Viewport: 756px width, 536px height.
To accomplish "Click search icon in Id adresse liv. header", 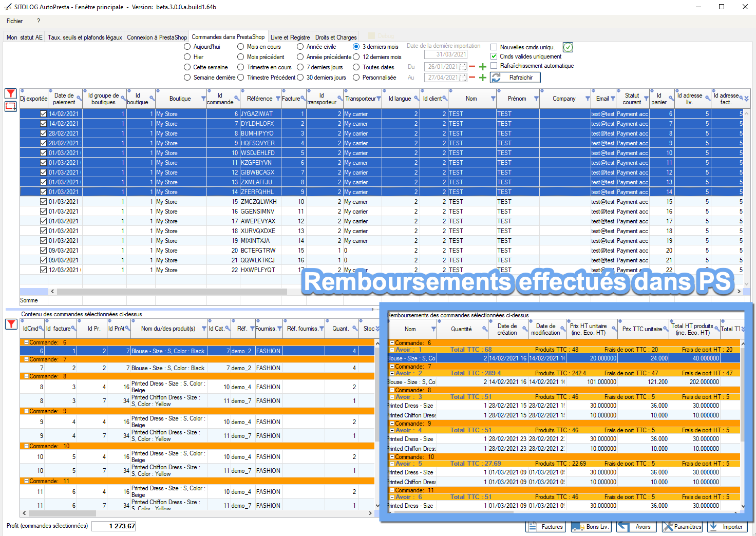I will [707, 98].
